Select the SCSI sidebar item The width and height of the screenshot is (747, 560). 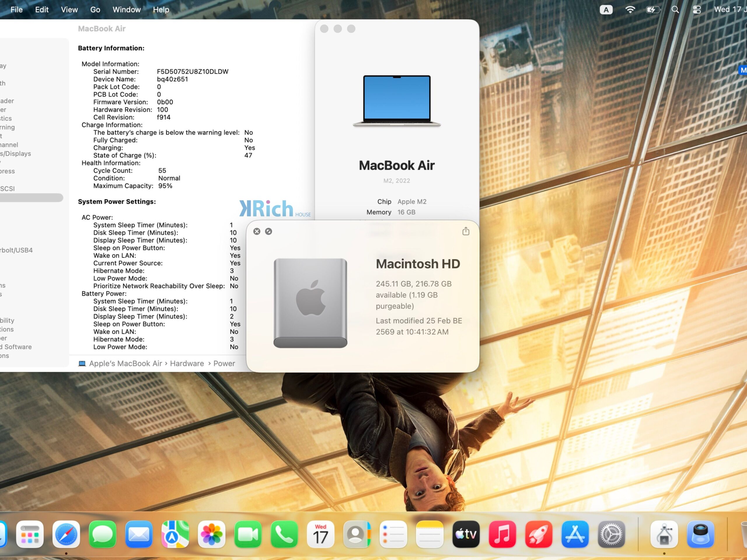click(7, 189)
